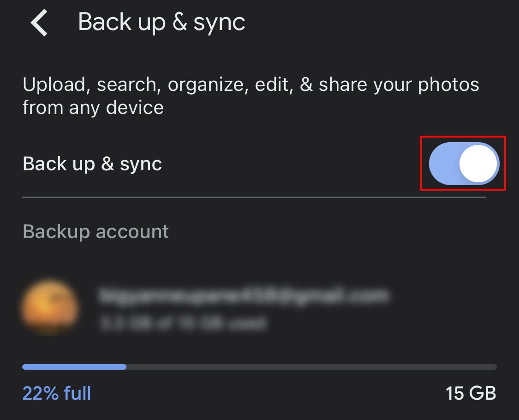Image resolution: width=519 pixels, height=420 pixels.
Task: Tap the "share your photos" phrase in description
Action: 399,85
